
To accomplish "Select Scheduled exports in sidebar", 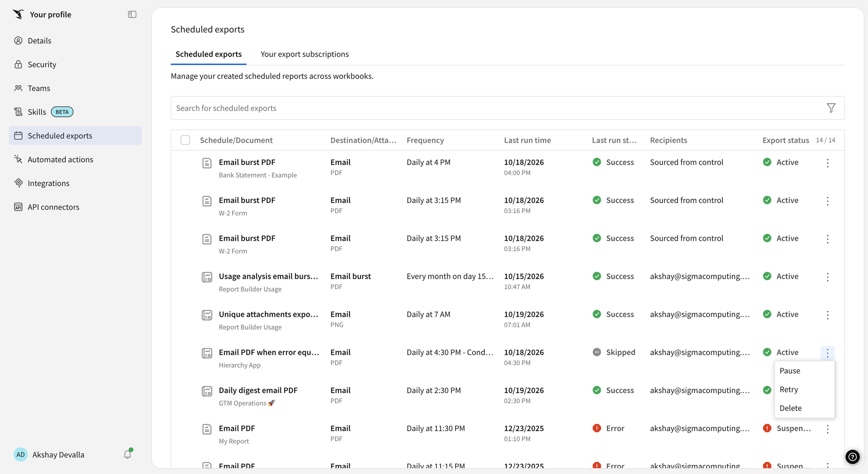I will pos(75,136).
